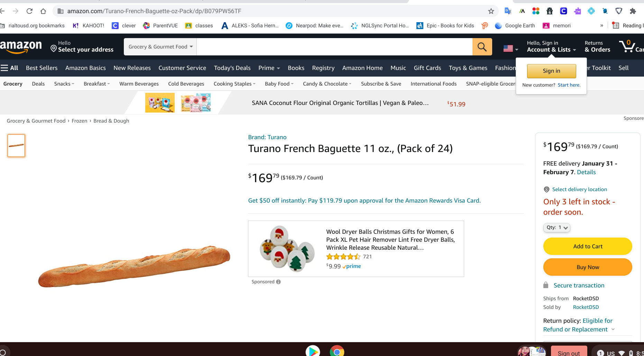Select the baguette image thumbnail
This screenshot has width=644, height=356.
16,145
